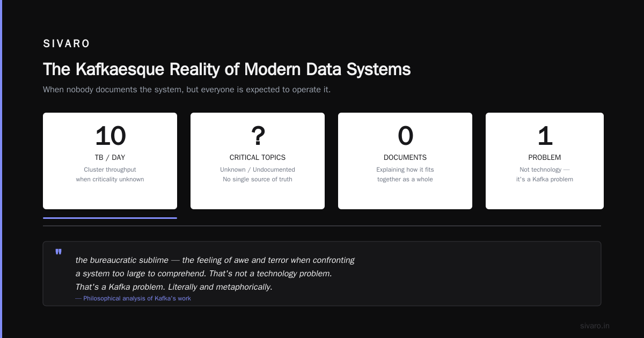Click the 'it's a Kafka problem' caption
Image resolution: width=644 pixels, height=338 pixels.
click(545, 179)
